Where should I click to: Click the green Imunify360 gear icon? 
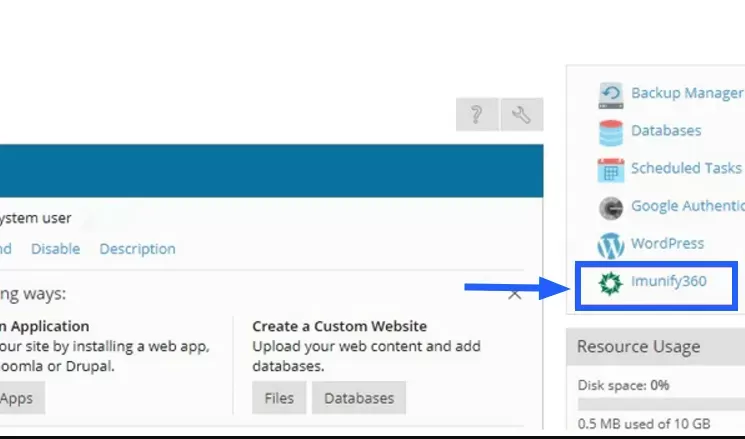coord(610,283)
